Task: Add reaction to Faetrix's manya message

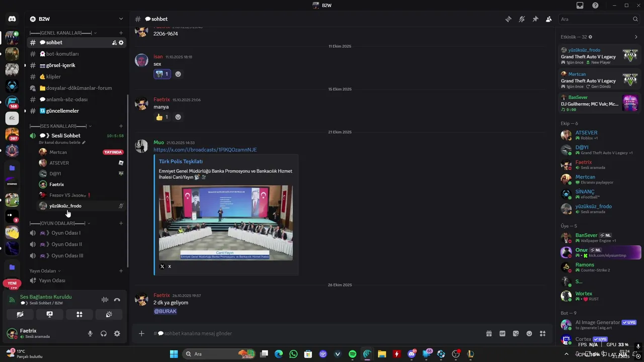Action: (178, 117)
